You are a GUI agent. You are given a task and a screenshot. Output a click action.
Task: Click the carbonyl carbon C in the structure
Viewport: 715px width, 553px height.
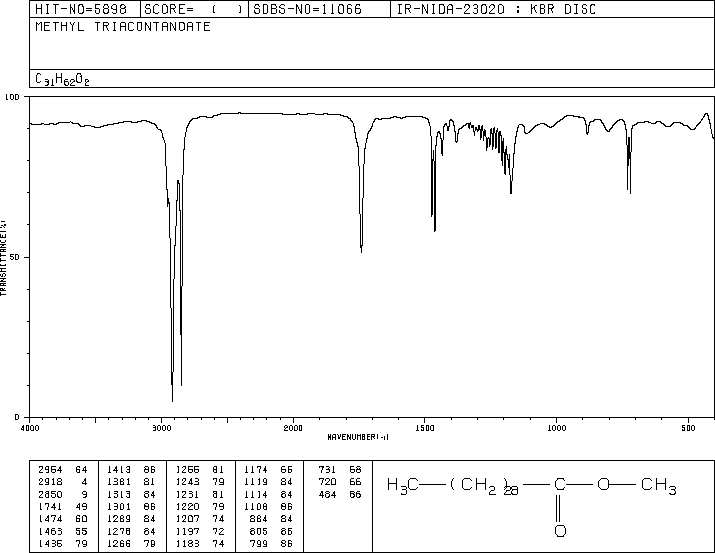pos(560,484)
